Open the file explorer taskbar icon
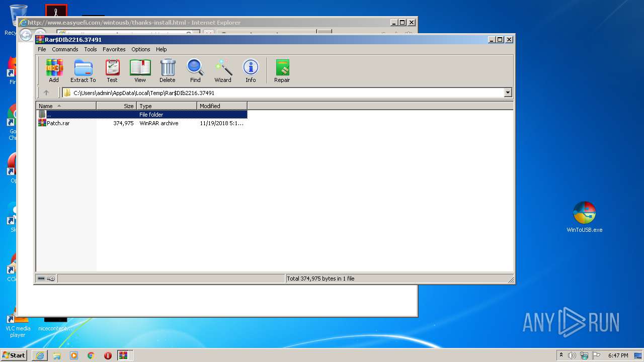The height and width of the screenshot is (362, 644). [57, 355]
